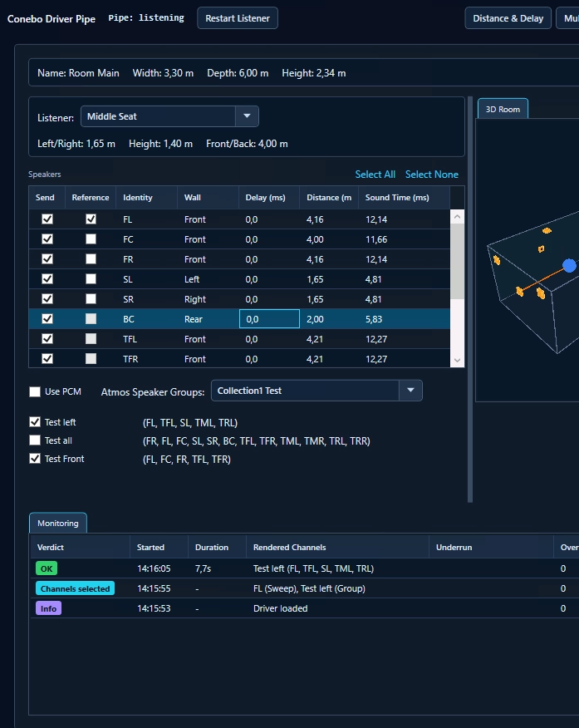Toggle Send checkbox for TFR row
Viewport: 579px width, 728px height.
point(47,359)
